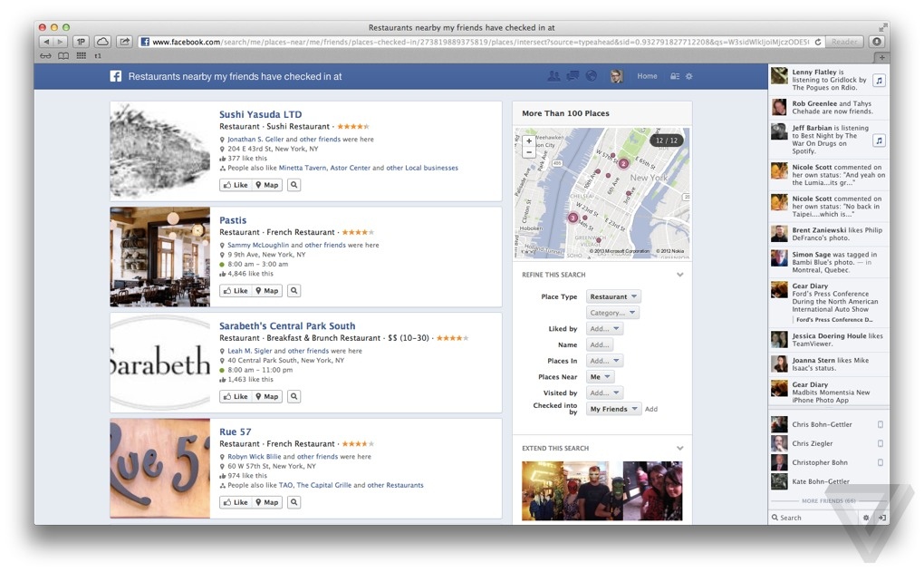Screen dimensions: 924x572
Task: Click hide chat sidebar icon
Action: 881,518
